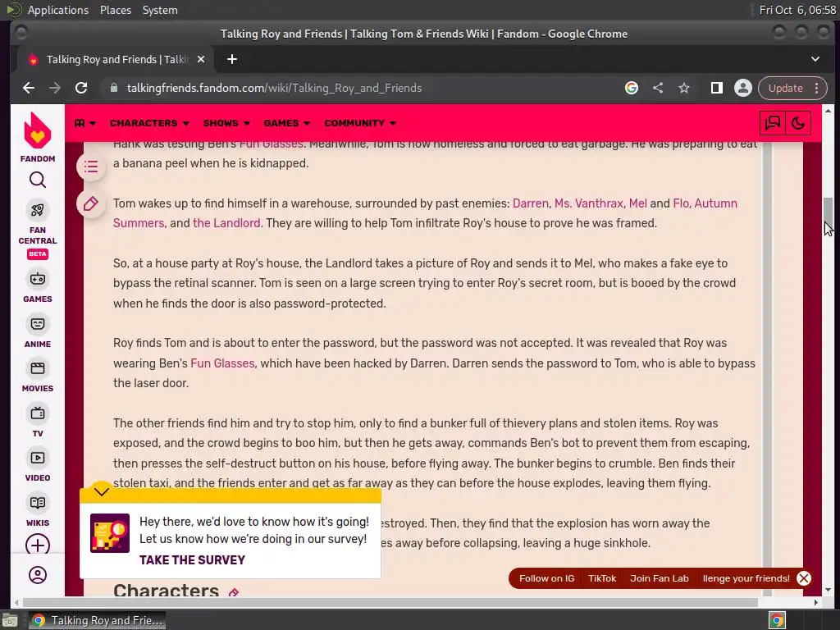
Task: Open the System menu
Action: pos(160,10)
